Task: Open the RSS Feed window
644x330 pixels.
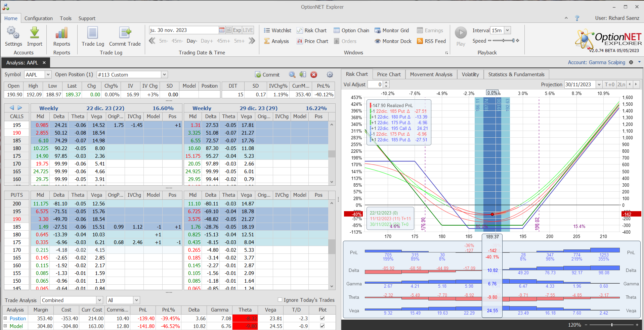Action: [431, 41]
